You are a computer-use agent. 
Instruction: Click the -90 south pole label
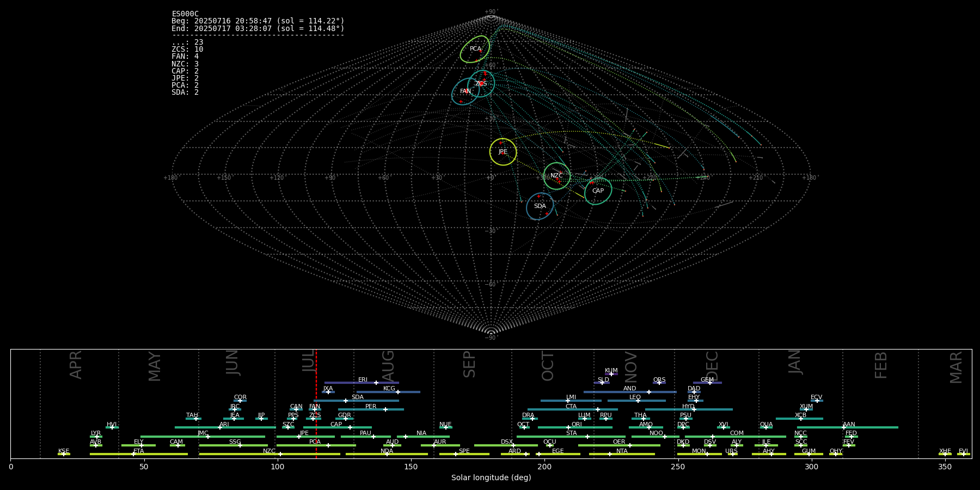(491, 338)
